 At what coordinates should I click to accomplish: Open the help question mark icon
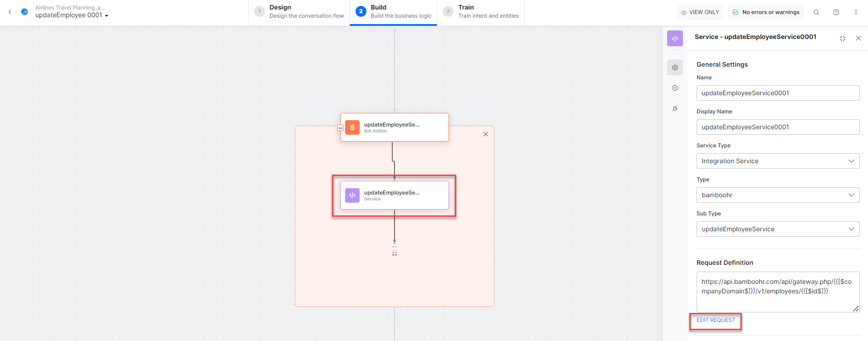pyautogui.click(x=836, y=12)
